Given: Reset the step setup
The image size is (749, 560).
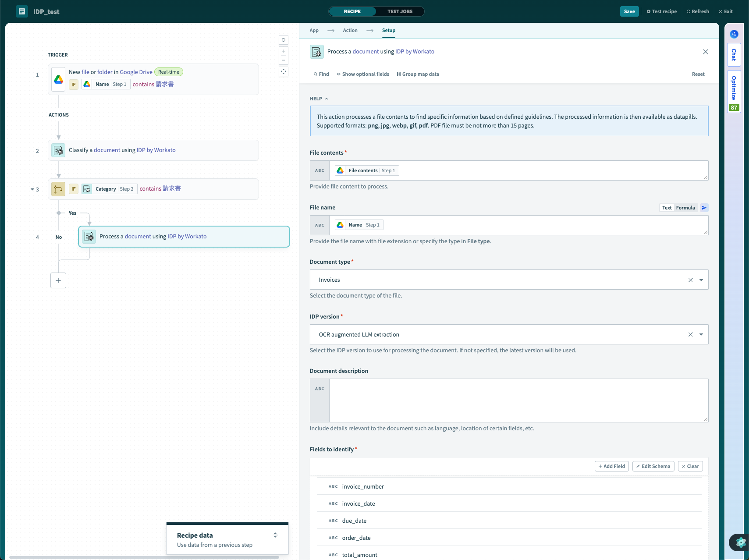Looking at the screenshot, I should [x=698, y=74].
